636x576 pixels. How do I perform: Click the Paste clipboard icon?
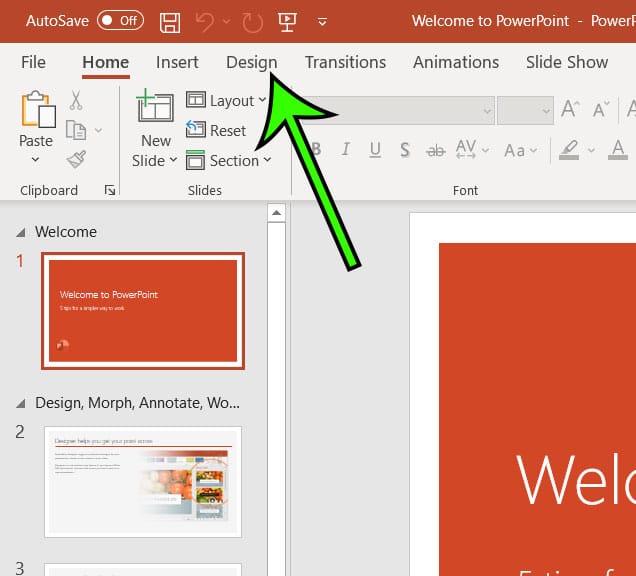pos(38,109)
